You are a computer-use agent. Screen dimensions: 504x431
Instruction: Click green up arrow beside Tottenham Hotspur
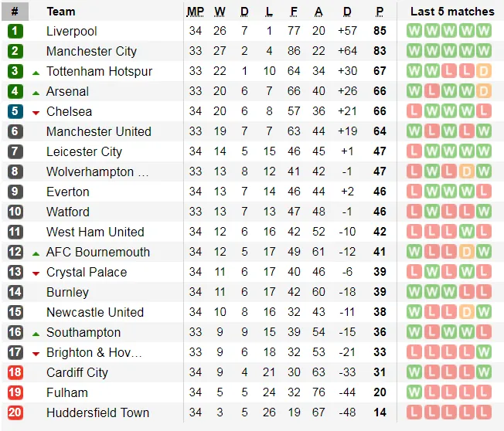[x=36, y=72]
